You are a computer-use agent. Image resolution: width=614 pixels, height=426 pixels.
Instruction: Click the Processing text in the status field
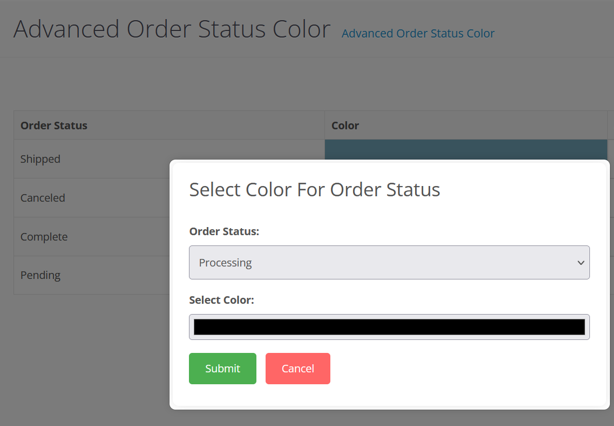click(x=225, y=263)
